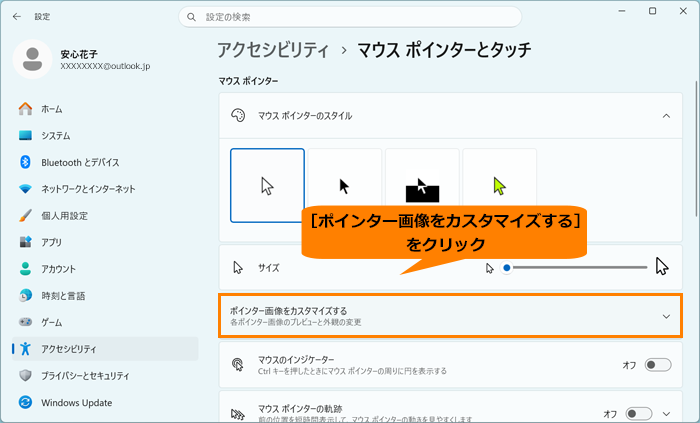The image size is (700, 423).
Task: Click the システム monitor icon
Action: [x=25, y=136]
